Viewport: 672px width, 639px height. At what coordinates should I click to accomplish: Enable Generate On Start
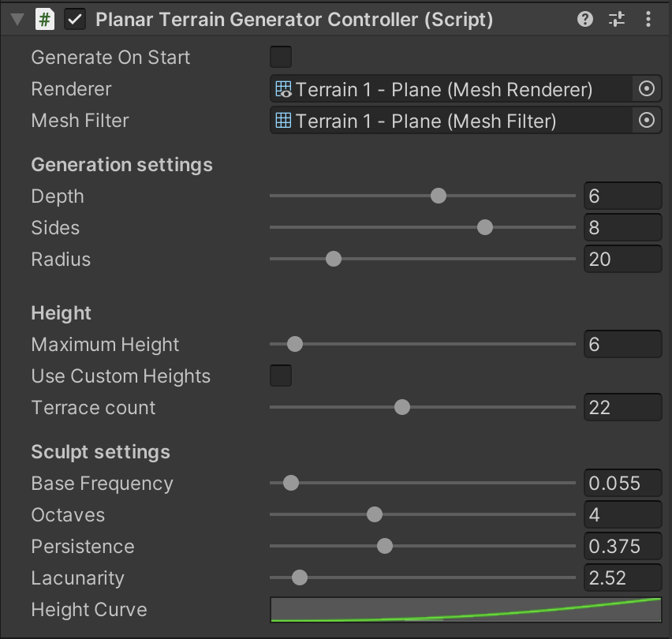click(280, 56)
